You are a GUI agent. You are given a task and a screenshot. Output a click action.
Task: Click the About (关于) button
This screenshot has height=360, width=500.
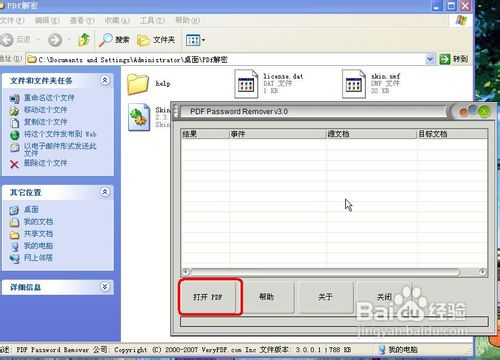click(x=325, y=297)
